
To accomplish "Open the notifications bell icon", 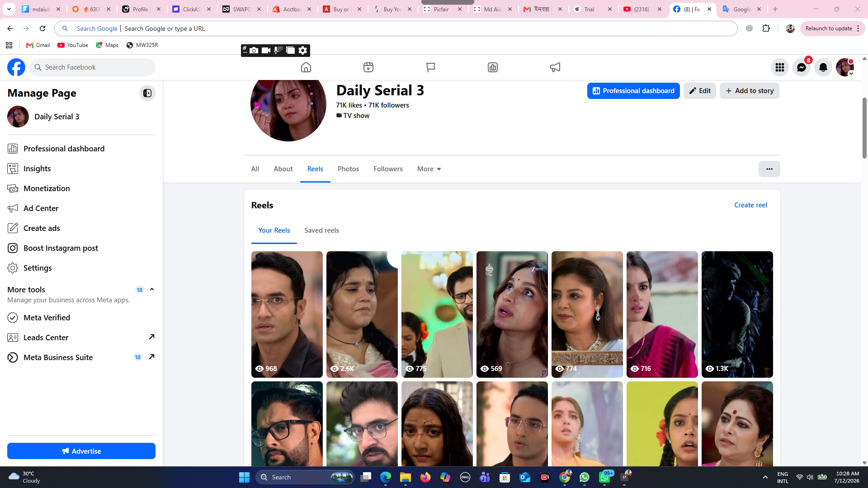I will tap(823, 67).
